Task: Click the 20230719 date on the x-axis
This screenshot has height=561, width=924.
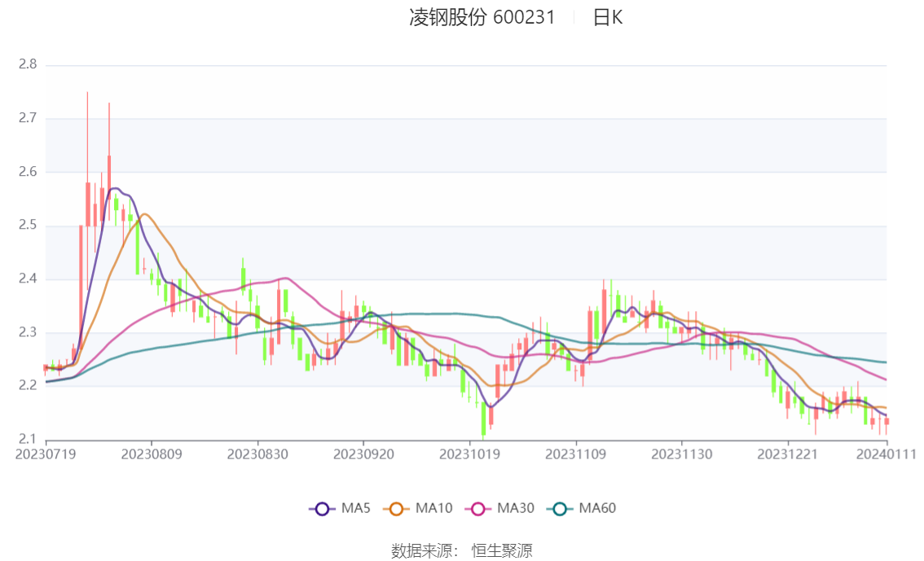Action: tap(46, 454)
